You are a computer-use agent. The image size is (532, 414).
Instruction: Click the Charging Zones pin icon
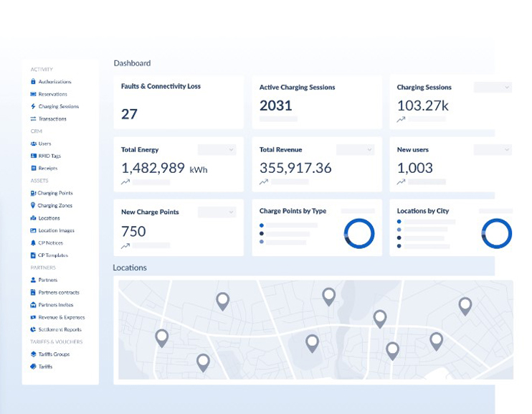click(33, 205)
